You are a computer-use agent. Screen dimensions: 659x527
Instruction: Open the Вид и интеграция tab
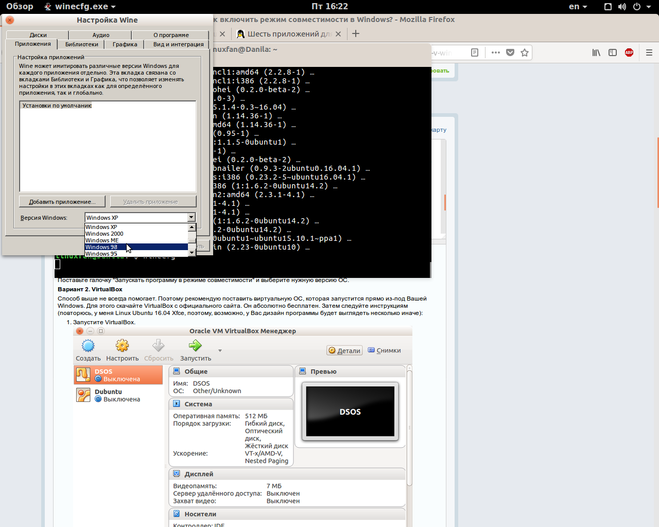pos(178,44)
